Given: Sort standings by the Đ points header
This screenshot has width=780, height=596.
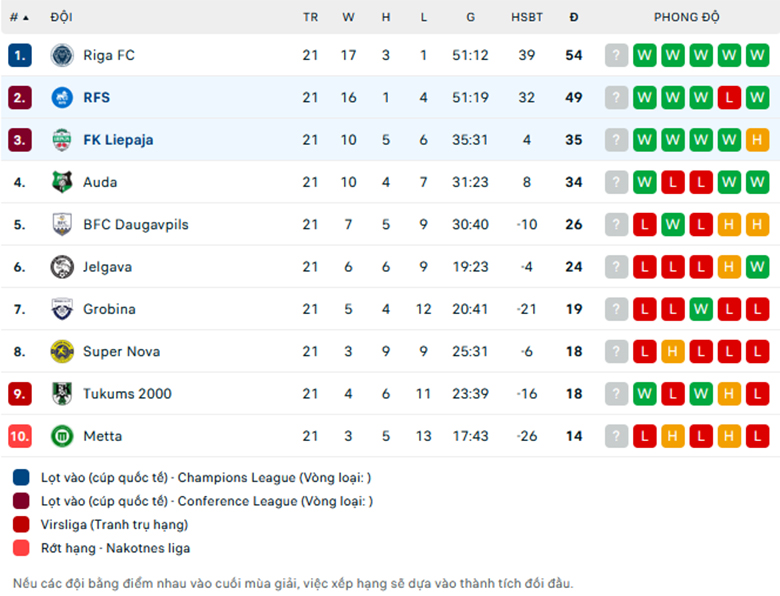Looking at the screenshot, I should pos(574,17).
